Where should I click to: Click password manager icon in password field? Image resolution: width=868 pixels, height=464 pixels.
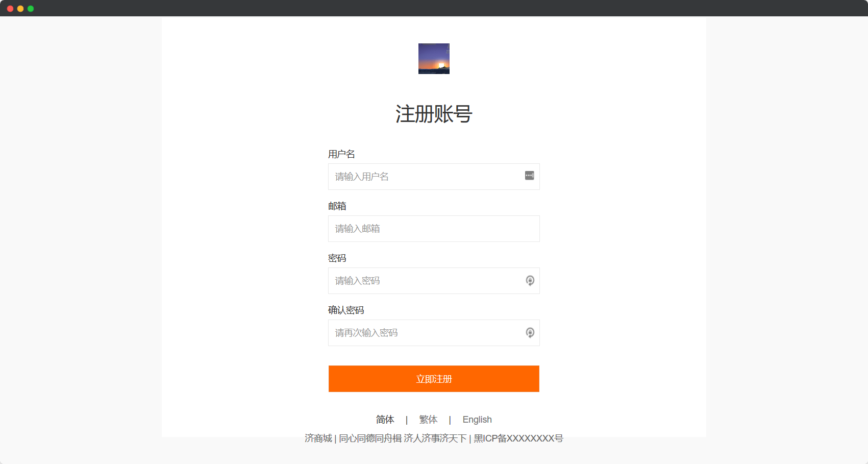tap(530, 281)
